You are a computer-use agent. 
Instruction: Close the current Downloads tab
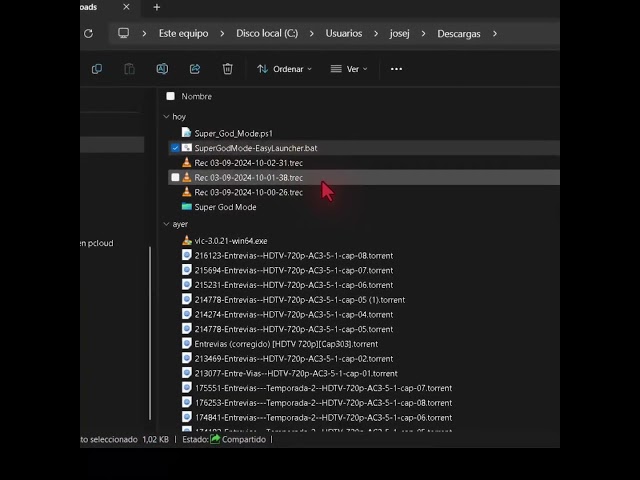[126, 7]
